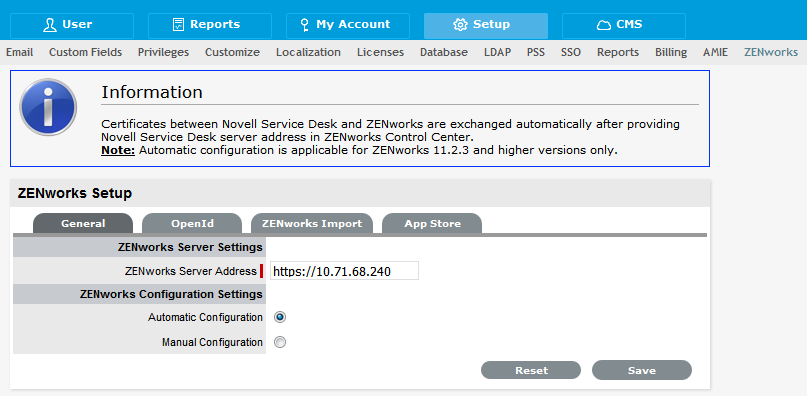Open the Reports main tab

click(x=209, y=26)
